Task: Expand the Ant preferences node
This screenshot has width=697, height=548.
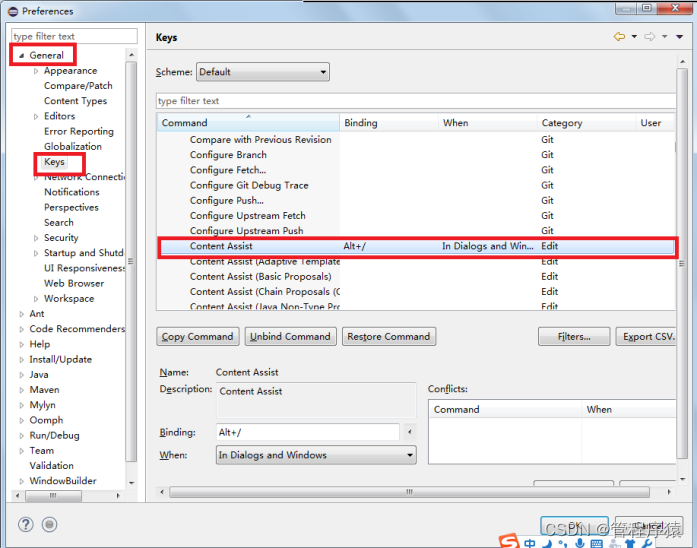Action: click(x=21, y=314)
